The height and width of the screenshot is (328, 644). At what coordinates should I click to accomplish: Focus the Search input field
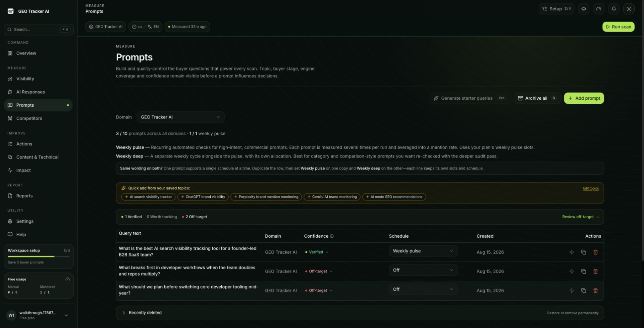point(39,30)
